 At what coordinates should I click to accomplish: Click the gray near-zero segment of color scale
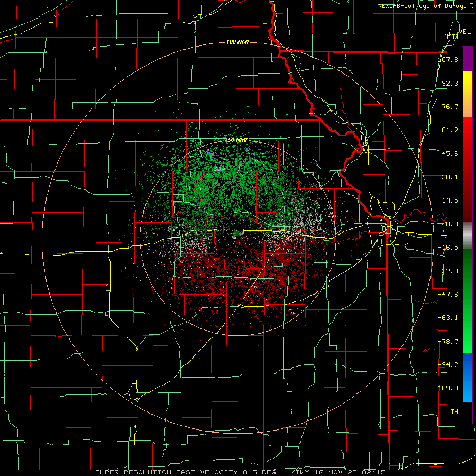tap(467, 235)
